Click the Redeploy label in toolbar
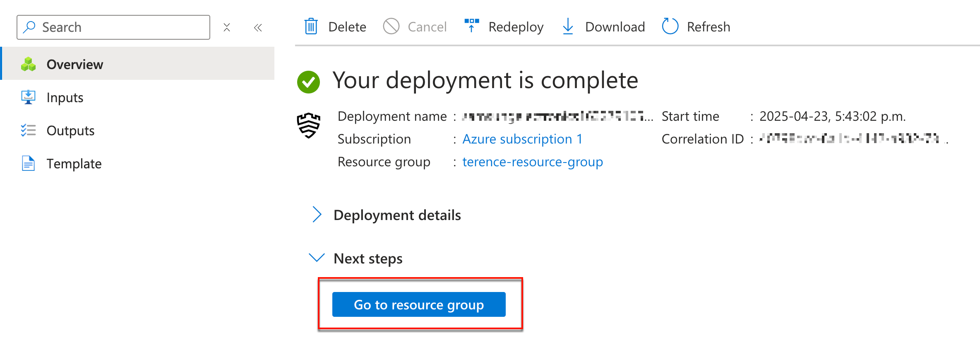Screen dimensions: 980x359 pyautogui.click(x=516, y=27)
